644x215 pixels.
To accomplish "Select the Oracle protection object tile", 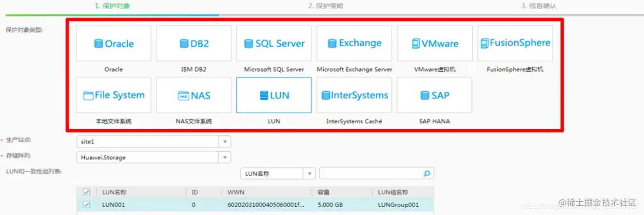I will click(x=114, y=43).
